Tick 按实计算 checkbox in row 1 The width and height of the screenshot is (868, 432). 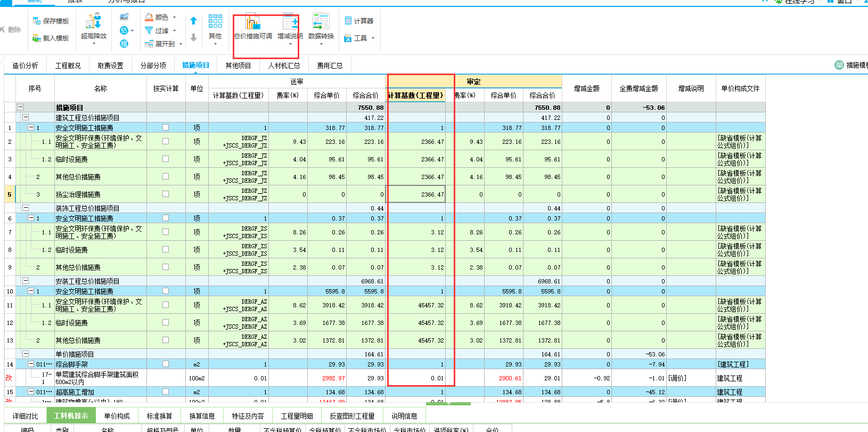tap(166, 127)
